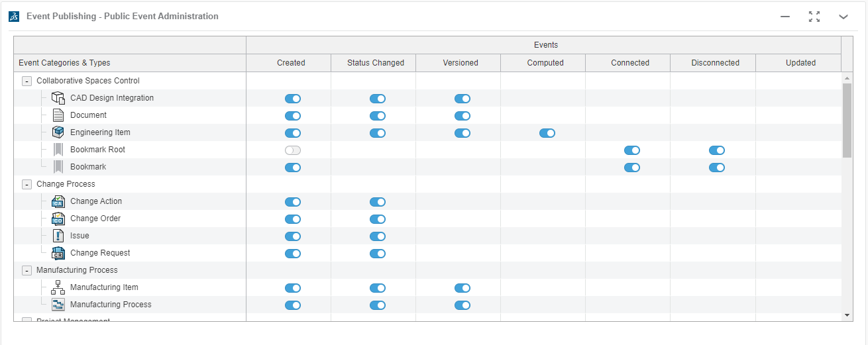This screenshot has width=868, height=345.
Task: Click the scroll down arrow on scrollbar
Action: (x=847, y=315)
